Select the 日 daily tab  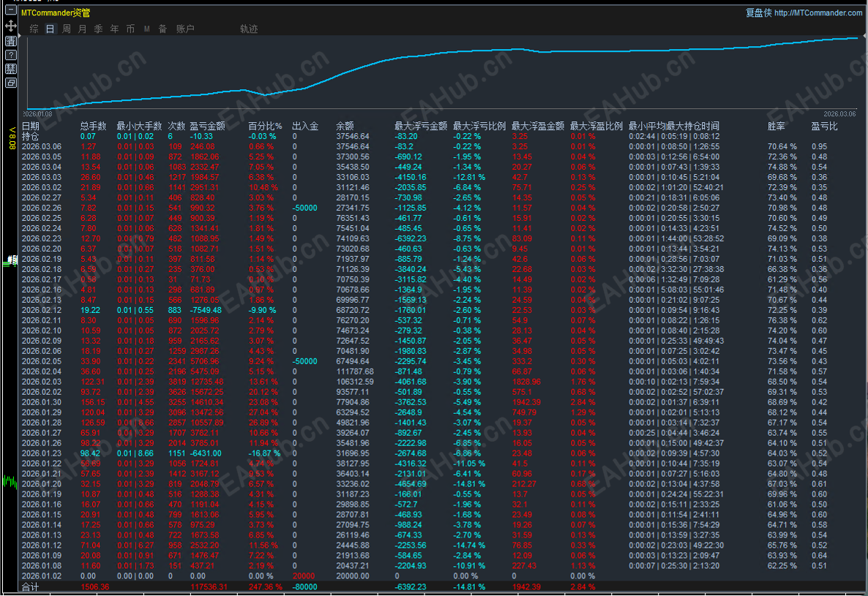tap(50, 29)
